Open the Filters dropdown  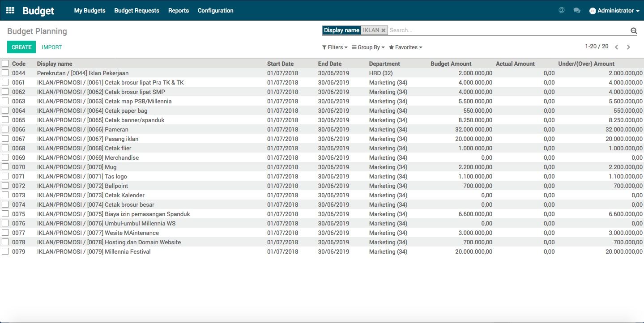[x=335, y=47]
